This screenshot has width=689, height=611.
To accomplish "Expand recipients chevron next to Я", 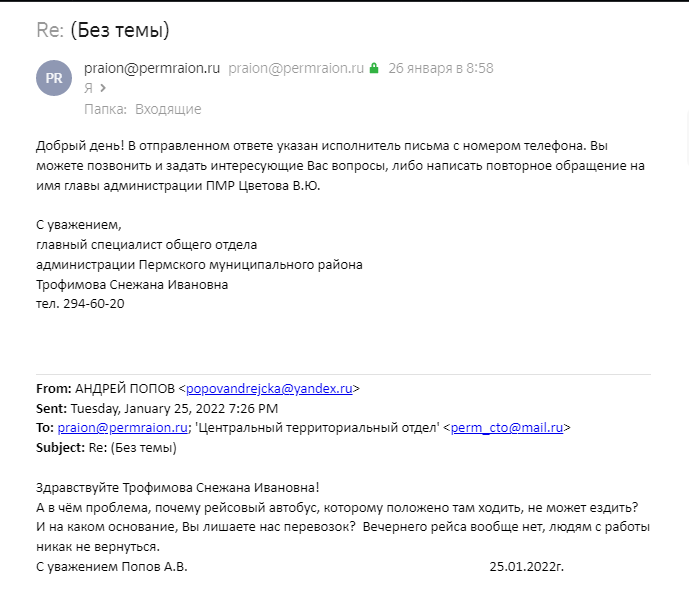I will [103, 88].
